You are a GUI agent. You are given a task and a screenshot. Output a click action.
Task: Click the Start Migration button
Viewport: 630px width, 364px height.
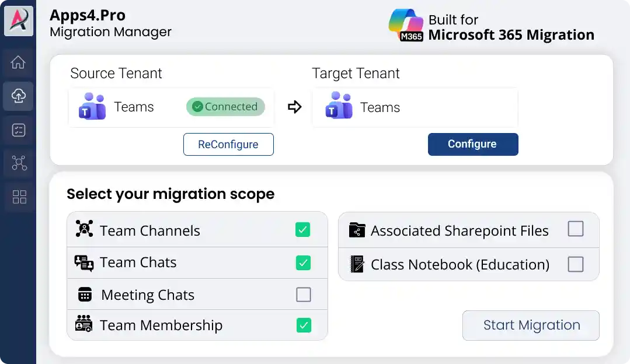(x=531, y=325)
